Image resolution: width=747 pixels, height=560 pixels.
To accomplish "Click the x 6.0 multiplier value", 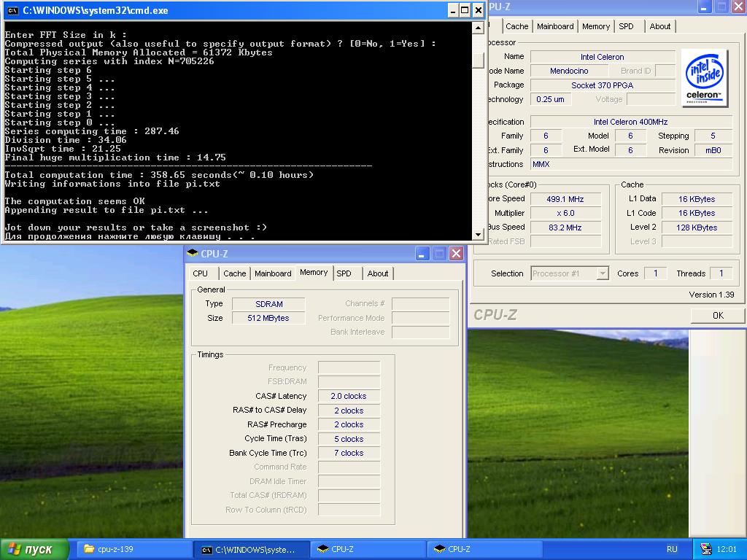I will click(x=565, y=214).
